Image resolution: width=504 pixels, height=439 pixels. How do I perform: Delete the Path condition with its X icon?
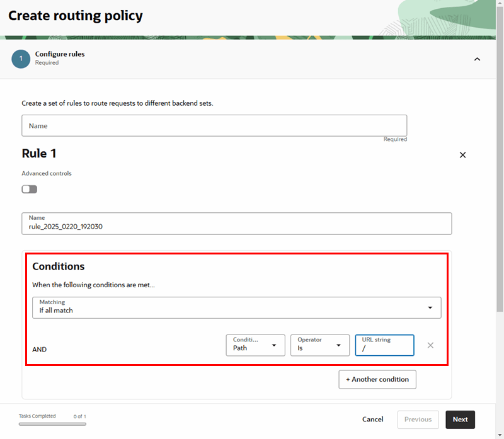[x=430, y=345]
